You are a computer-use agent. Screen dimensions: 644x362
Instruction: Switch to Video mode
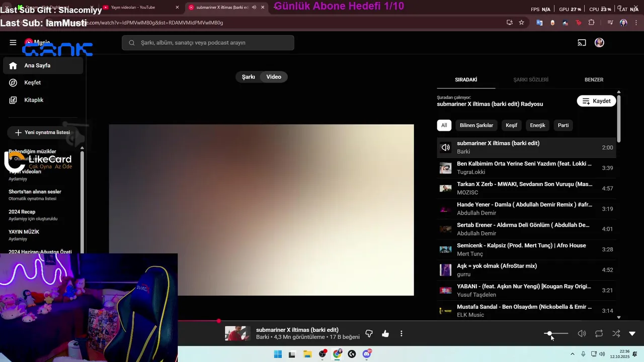pyautogui.click(x=274, y=77)
